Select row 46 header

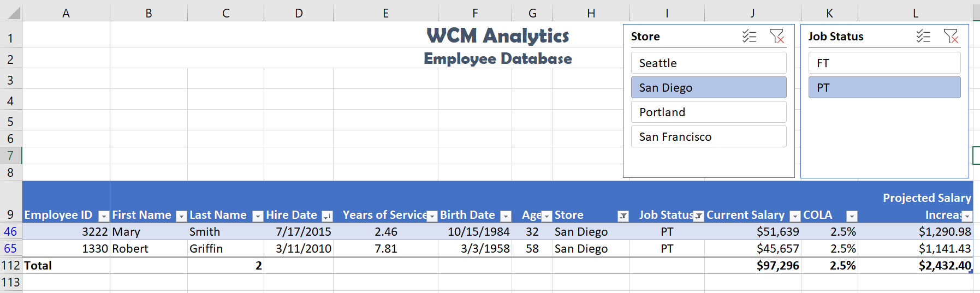10,231
